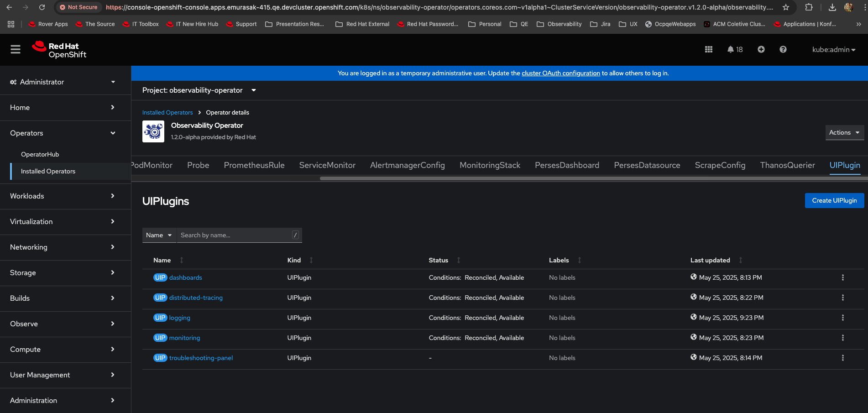Screen dimensions: 868x413
Task: Click the Create UIPlugin button
Action: 834,200
